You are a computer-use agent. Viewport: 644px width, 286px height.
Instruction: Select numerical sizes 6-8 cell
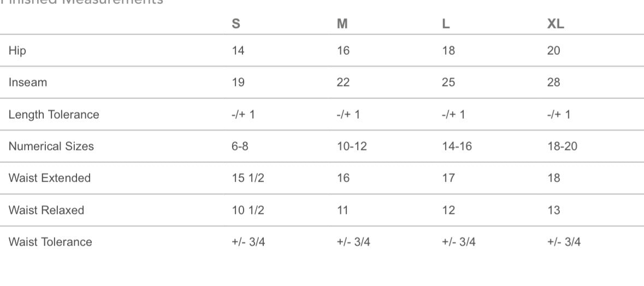pos(240,146)
